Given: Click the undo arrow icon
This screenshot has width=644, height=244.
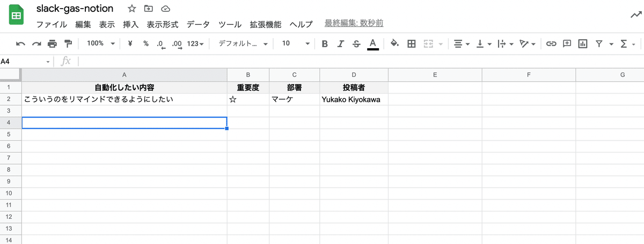Looking at the screenshot, I should (x=21, y=44).
